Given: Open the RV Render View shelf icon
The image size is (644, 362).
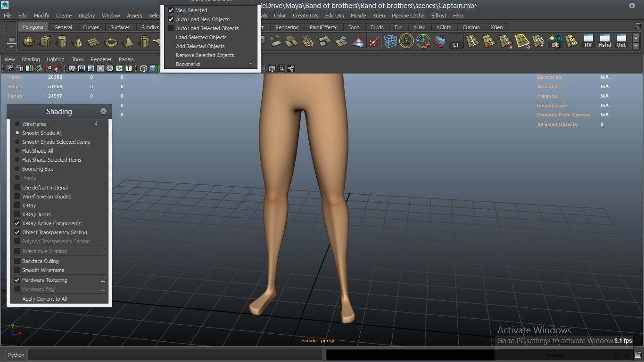Looking at the screenshot, I should coord(588,41).
